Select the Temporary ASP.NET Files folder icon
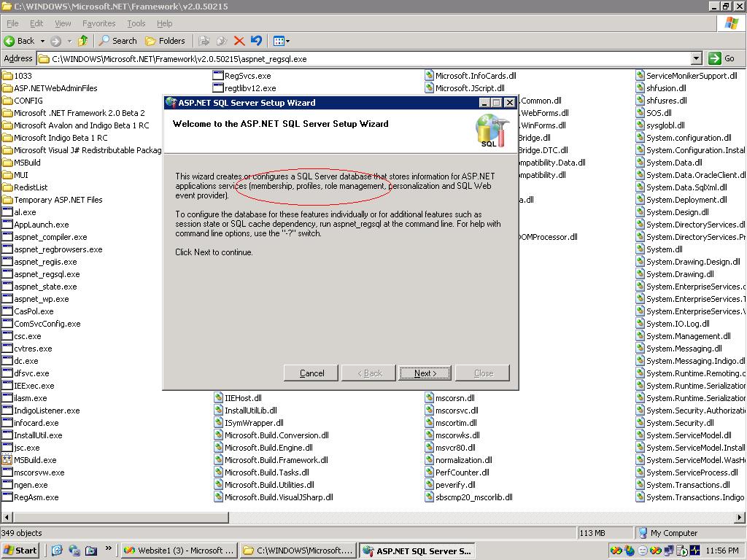 pyautogui.click(x=7, y=200)
